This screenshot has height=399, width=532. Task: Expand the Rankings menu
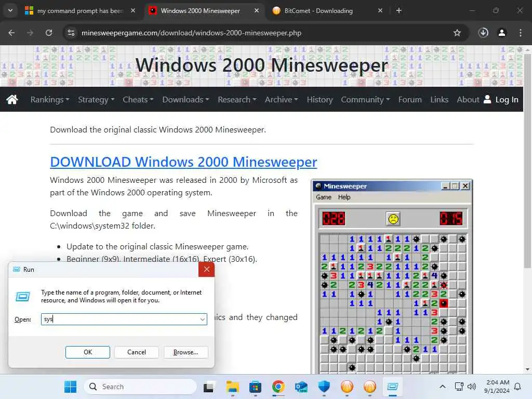50,99
